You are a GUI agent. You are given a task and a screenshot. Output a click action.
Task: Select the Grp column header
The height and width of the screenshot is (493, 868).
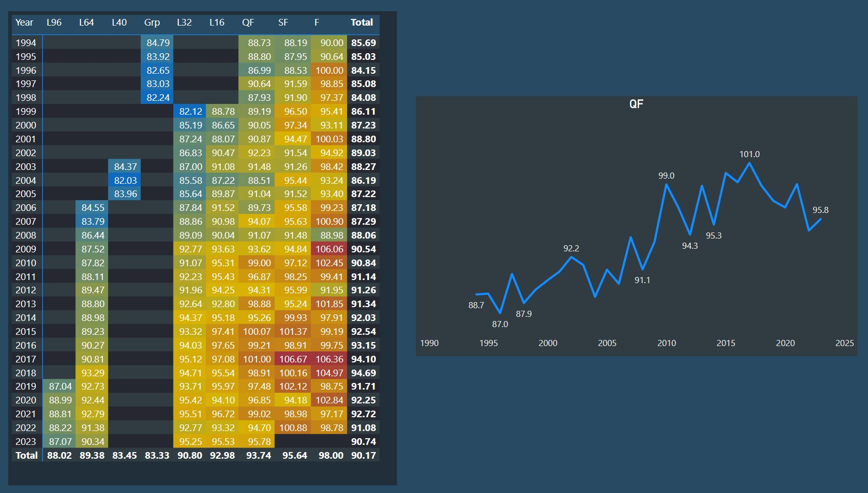pos(152,23)
